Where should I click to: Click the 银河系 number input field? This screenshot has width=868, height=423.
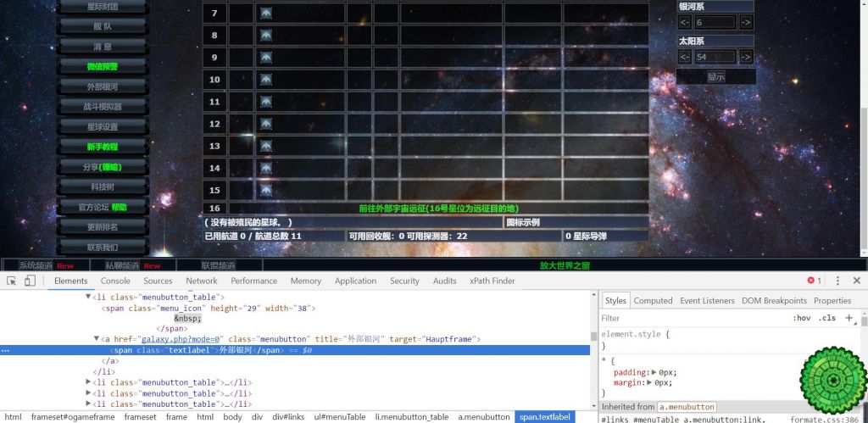(715, 22)
